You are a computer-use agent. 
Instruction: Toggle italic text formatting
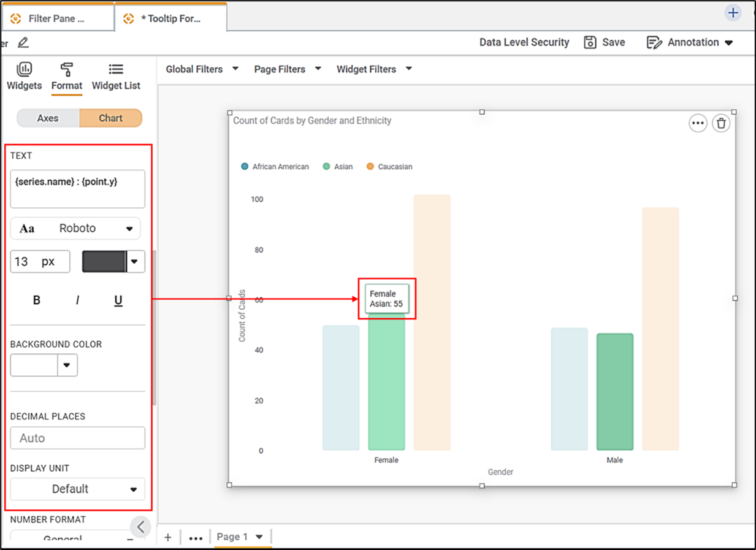[x=77, y=300]
